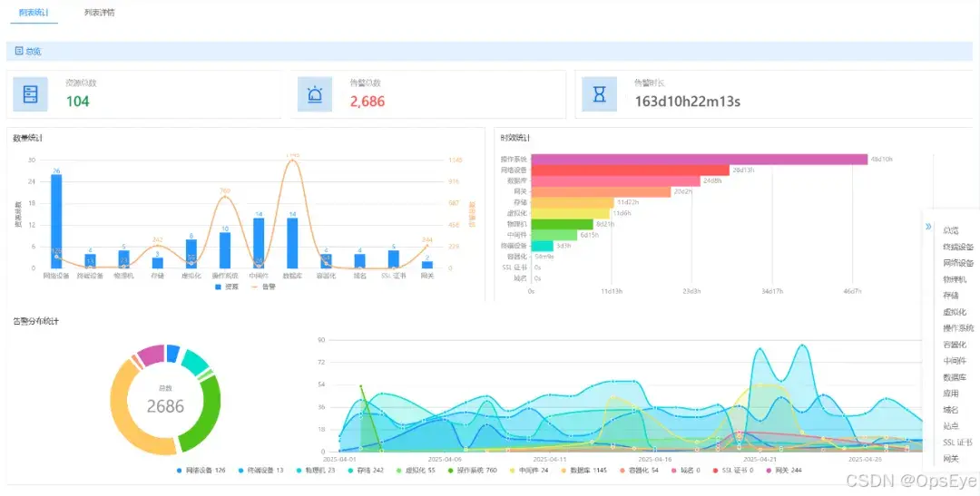This screenshot has height=496, width=980.
Task: Click the hourglass icon beside 告警时长
Action: pos(600,94)
